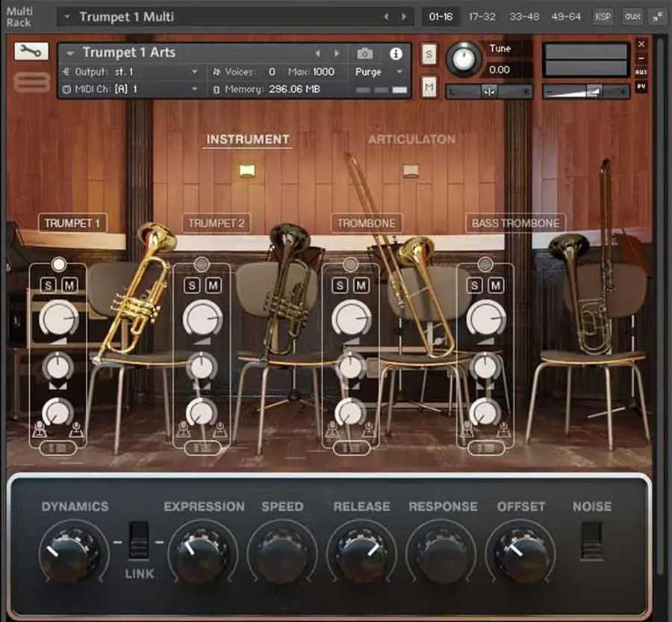The height and width of the screenshot is (622, 672).
Task: Open the instrument info icon
Action: 396,54
